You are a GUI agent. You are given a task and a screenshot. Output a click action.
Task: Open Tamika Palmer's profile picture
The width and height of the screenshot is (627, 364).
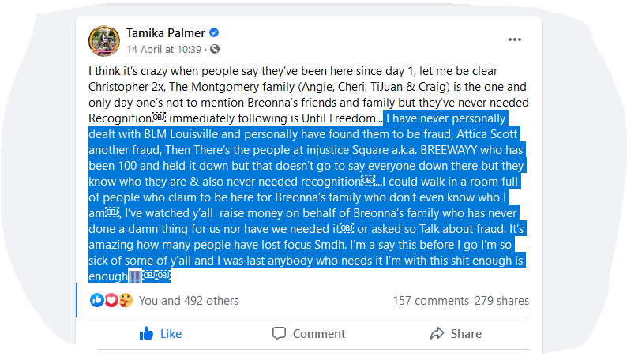[x=104, y=41]
